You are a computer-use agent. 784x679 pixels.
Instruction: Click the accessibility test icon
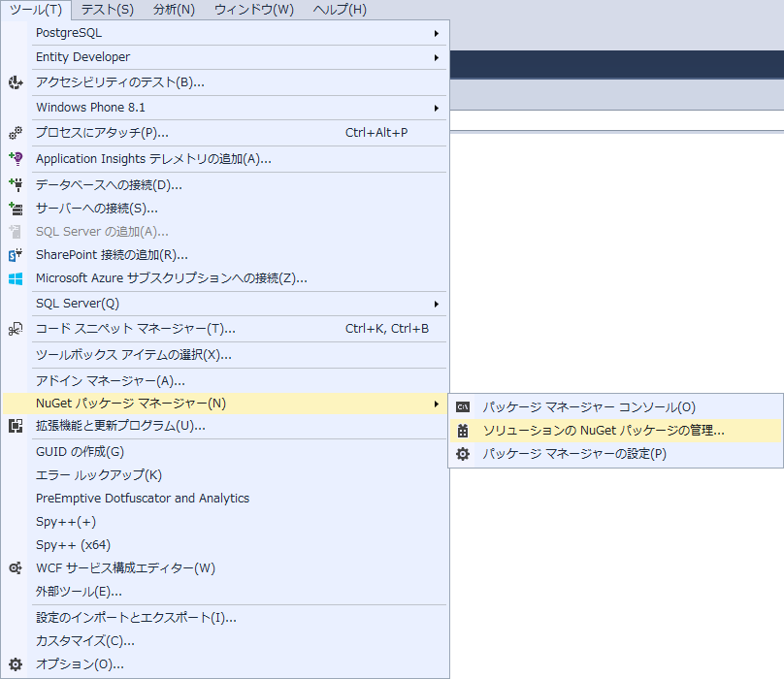coord(16,82)
